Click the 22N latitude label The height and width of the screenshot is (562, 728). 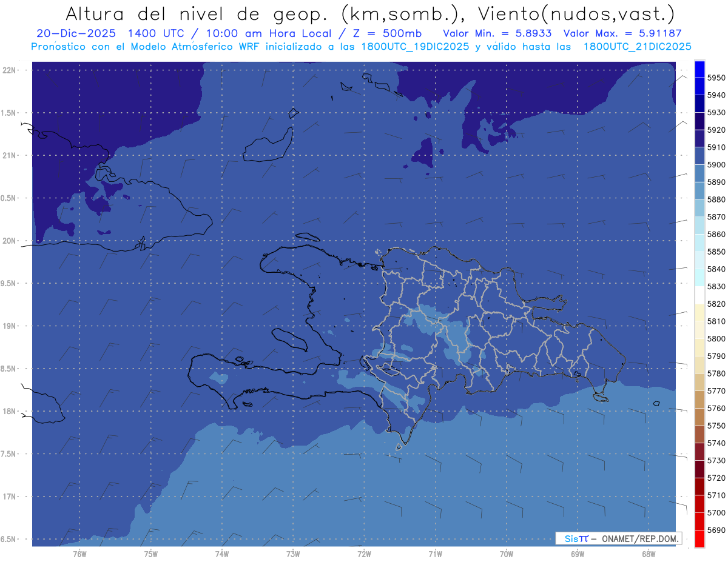9,70
